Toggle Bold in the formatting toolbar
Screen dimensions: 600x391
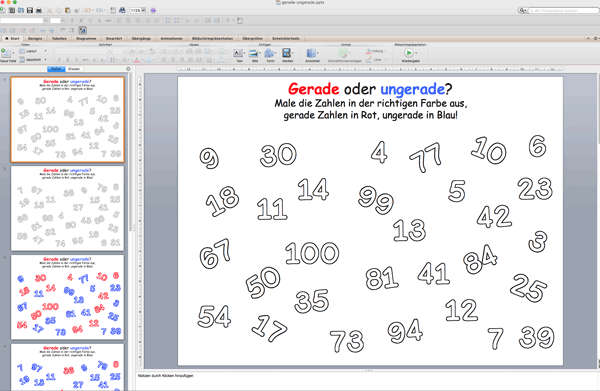click(72, 20)
